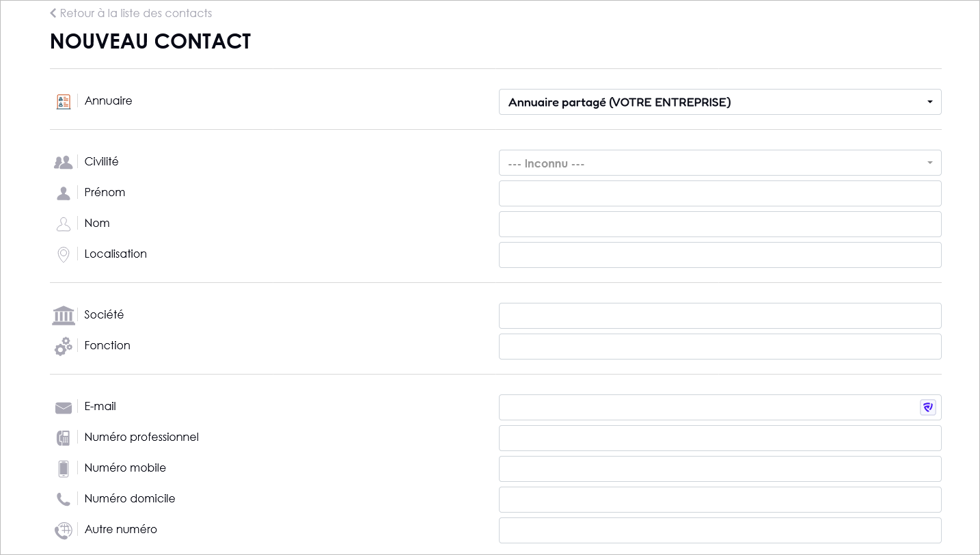Viewport: 980px width, 555px height.
Task: Click the Prénom person icon
Action: tap(64, 193)
